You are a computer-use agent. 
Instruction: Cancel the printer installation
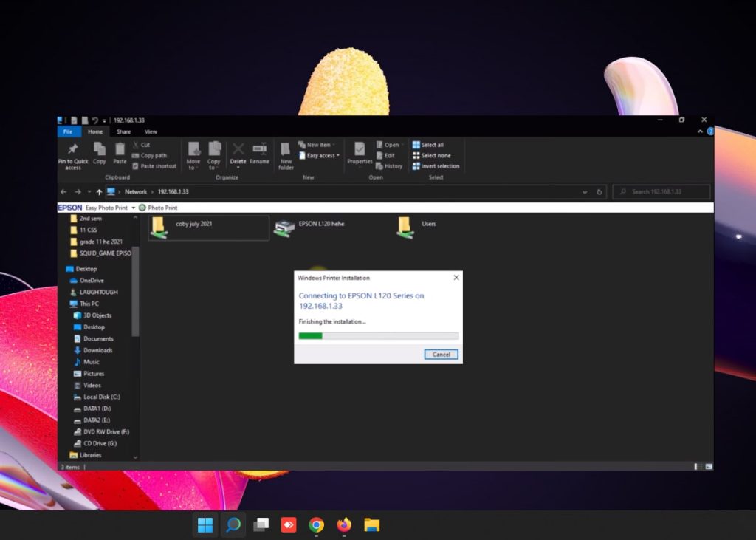click(441, 355)
